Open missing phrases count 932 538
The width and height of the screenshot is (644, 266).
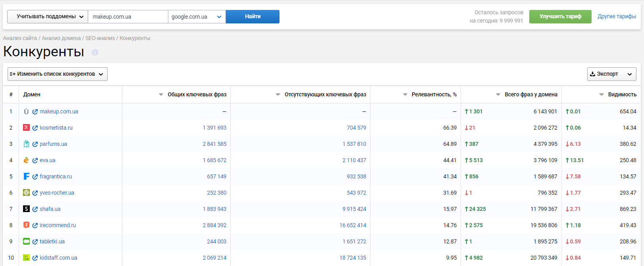coord(356,176)
